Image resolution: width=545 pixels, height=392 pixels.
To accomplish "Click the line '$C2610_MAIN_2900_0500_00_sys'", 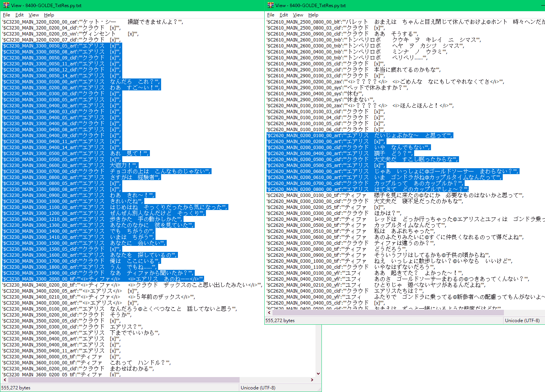I will point(320,100).
